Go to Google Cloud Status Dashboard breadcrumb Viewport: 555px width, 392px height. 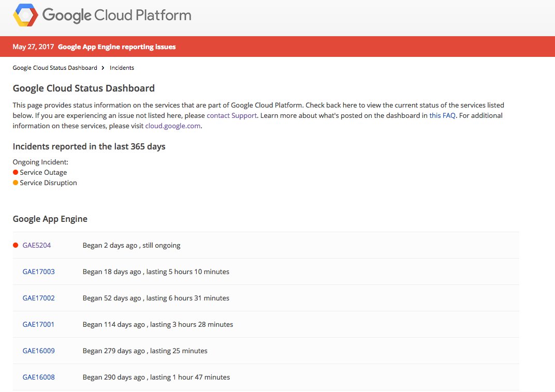[x=55, y=68]
